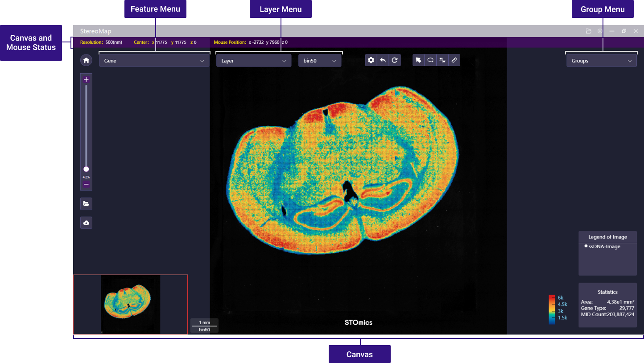Click the Home view reset icon
The width and height of the screenshot is (644, 363).
click(x=86, y=60)
